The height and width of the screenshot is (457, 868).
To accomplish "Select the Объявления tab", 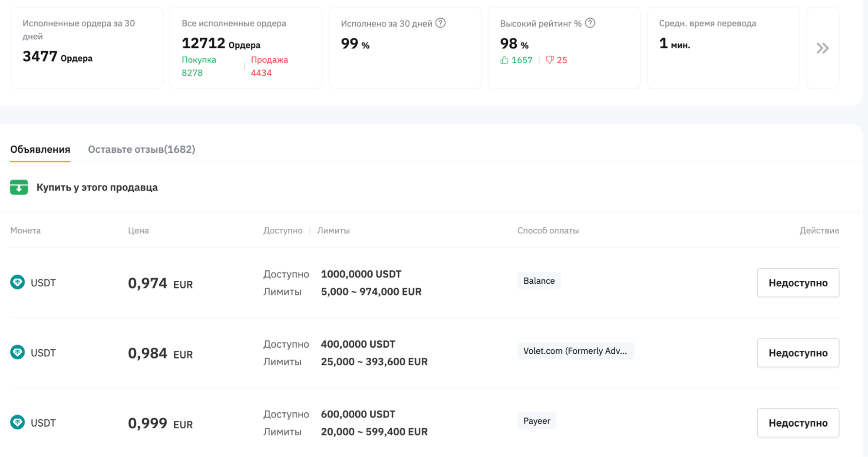I will pos(40,149).
